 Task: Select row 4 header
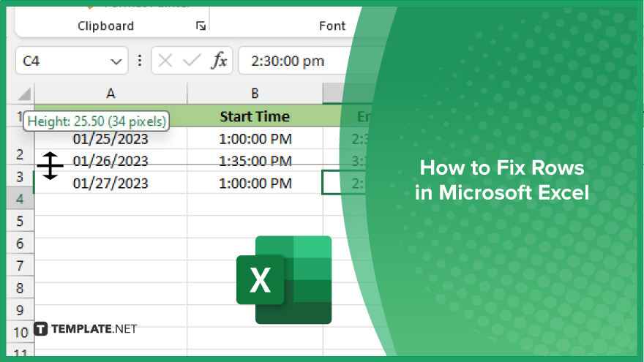(x=20, y=199)
